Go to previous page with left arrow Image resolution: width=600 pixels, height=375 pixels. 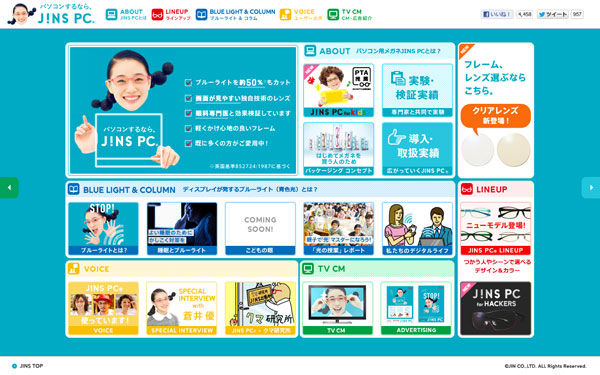tap(9, 188)
